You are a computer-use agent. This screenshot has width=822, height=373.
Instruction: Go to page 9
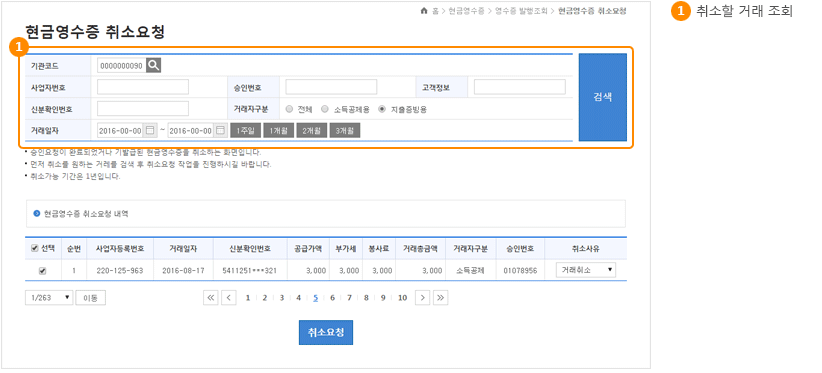[x=383, y=298]
